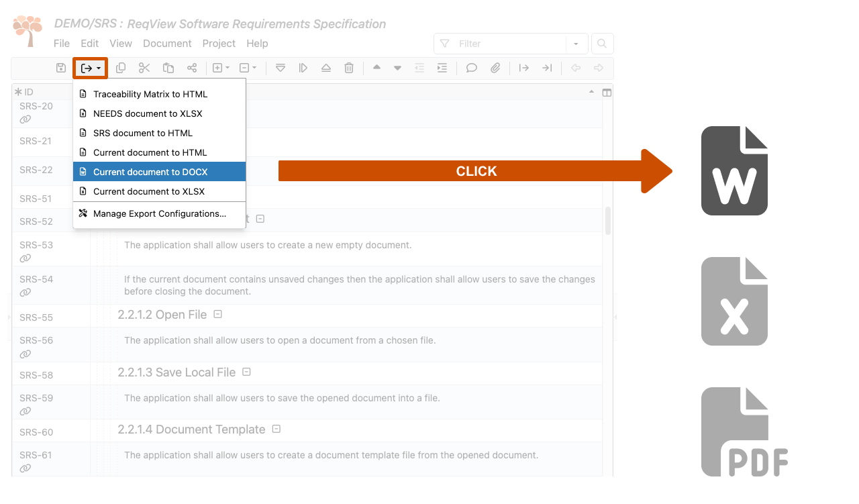
Task: Open the search tool beside the filter box
Action: click(601, 43)
